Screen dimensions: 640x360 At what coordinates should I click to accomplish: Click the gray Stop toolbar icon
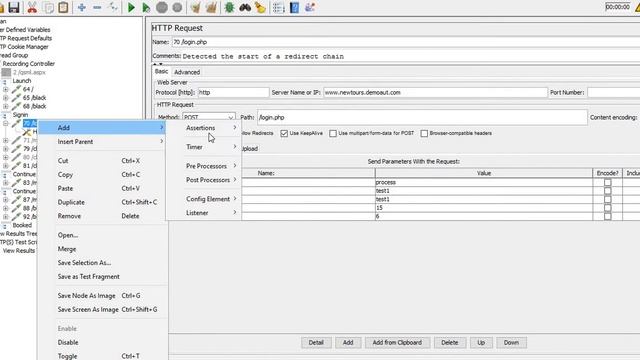(x=162, y=7)
